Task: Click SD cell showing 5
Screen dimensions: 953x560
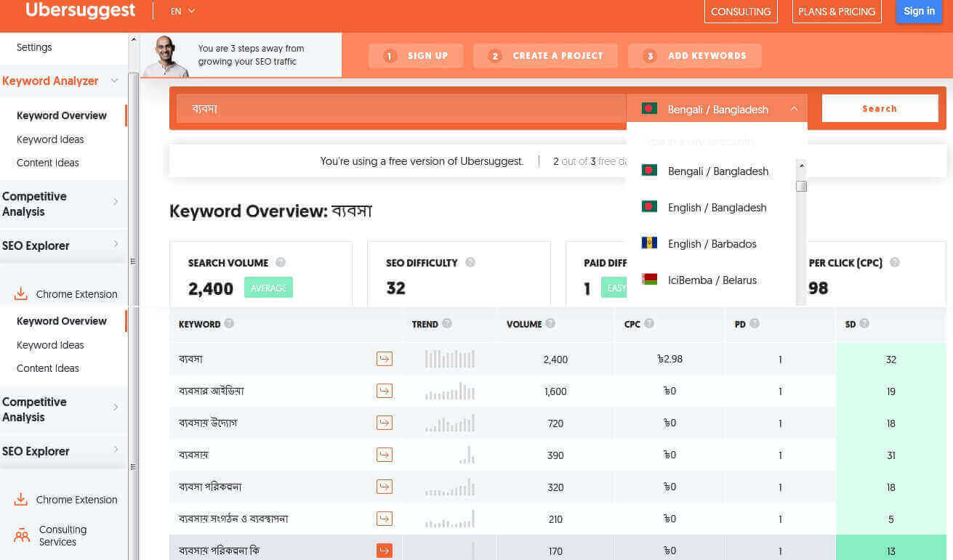Action: (x=891, y=519)
